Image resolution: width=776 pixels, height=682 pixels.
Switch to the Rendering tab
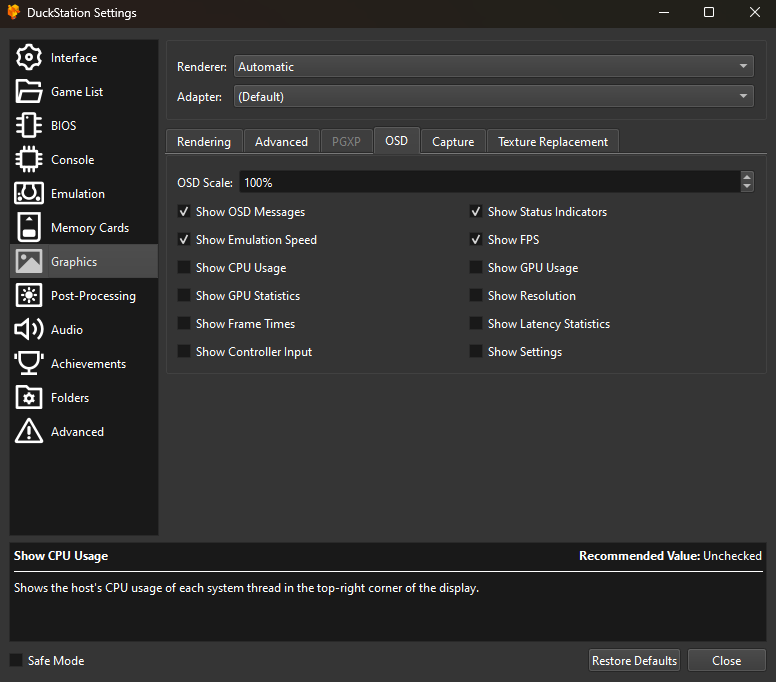tap(204, 142)
